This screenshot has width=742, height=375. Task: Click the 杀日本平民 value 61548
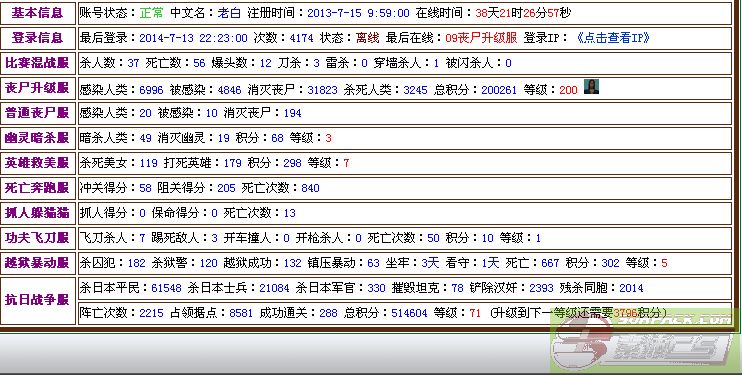(166, 288)
